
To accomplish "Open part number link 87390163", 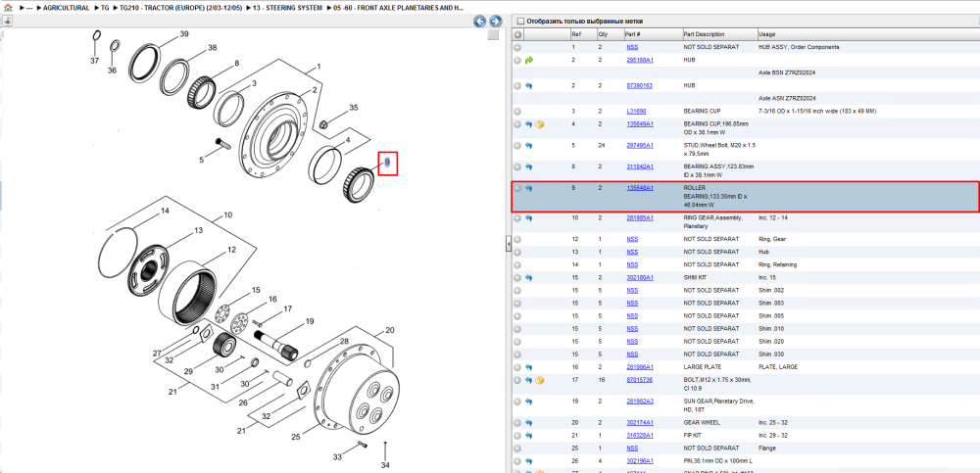I will tap(639, 85).
